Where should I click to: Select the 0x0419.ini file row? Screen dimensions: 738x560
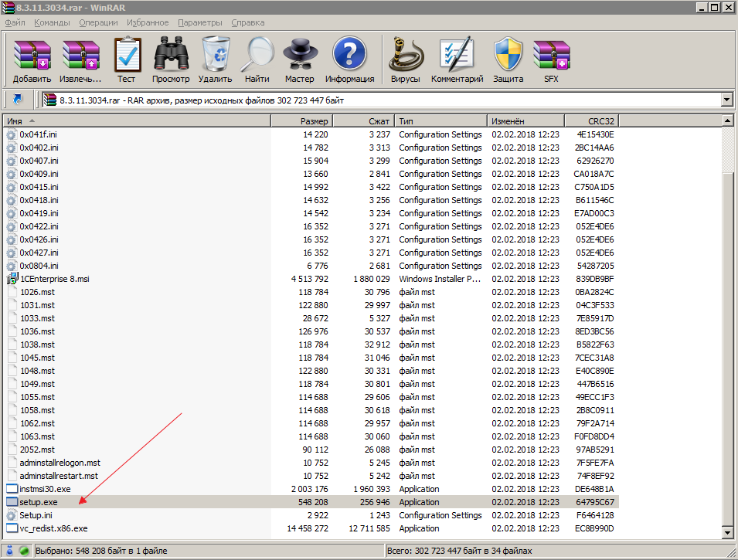tap(311, 213)
